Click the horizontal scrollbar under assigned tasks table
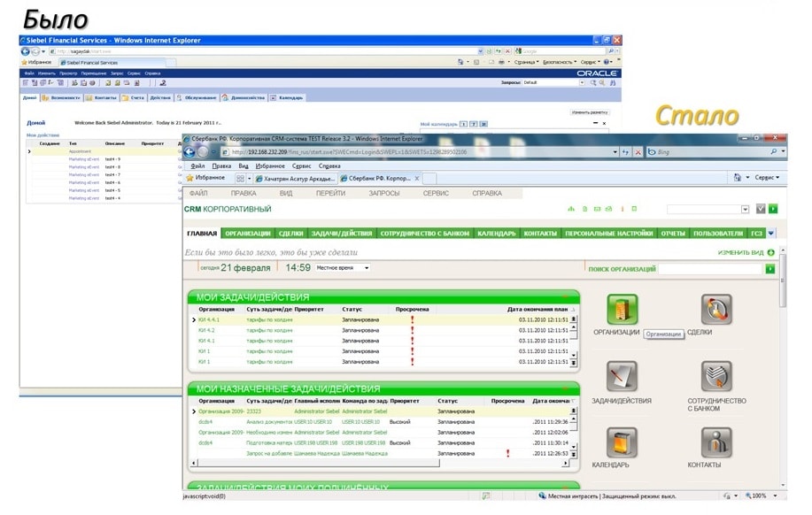This screenshot has width=812, height=515. (380, 464)
